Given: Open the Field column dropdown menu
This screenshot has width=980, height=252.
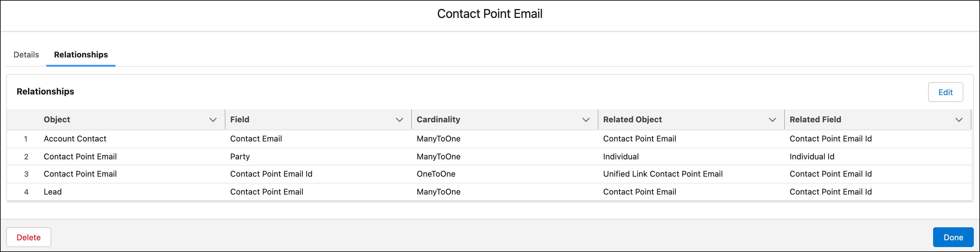Looking at the screenshot, I should [x=399, y=120].
